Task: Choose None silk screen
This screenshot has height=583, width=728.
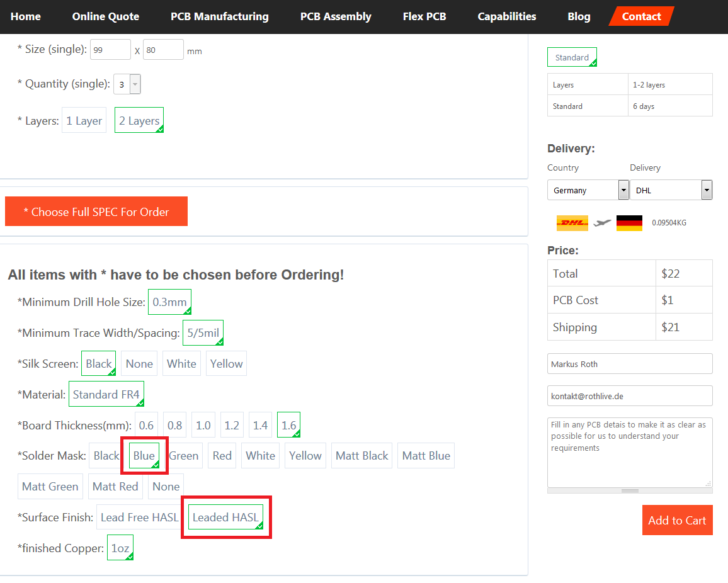Action: point(139,363)
